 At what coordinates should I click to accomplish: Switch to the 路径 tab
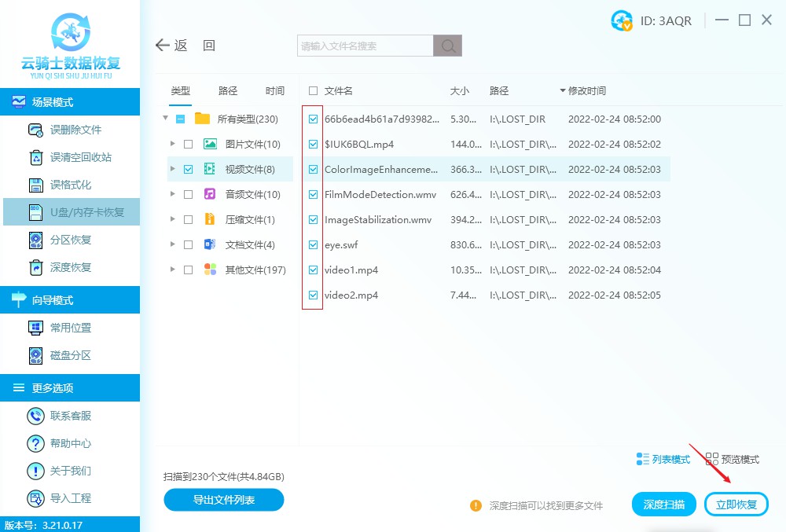coord(228,91)
